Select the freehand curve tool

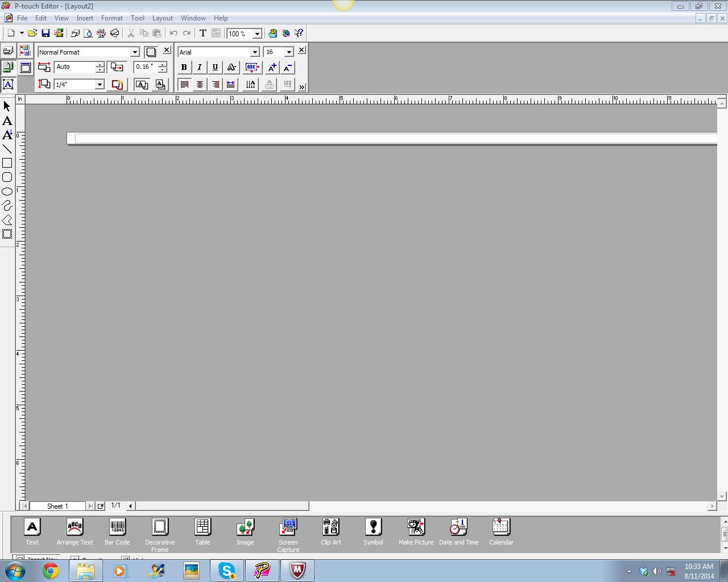pyautogui.click(x=7, y=206)
